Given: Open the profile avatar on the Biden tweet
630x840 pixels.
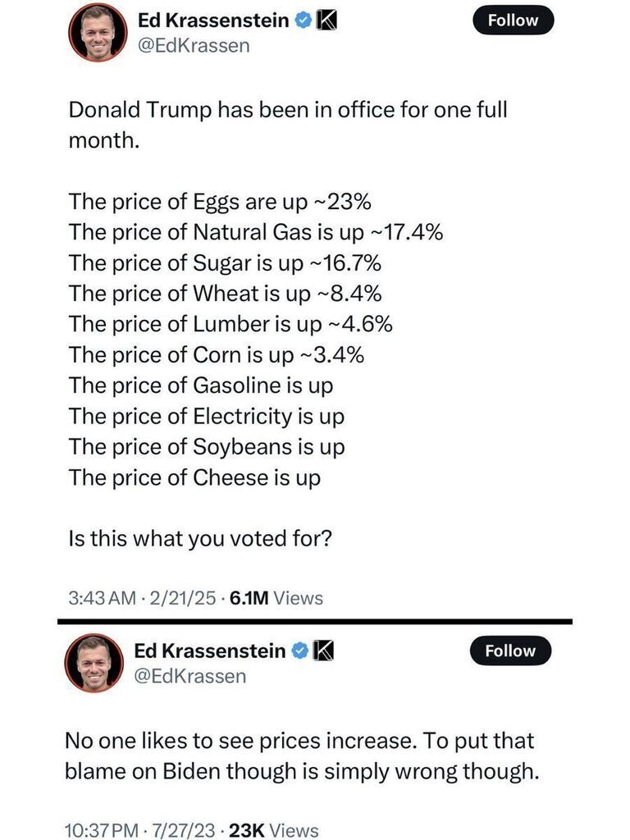Looking at the screenshot, I should click(x=94, y=663).
